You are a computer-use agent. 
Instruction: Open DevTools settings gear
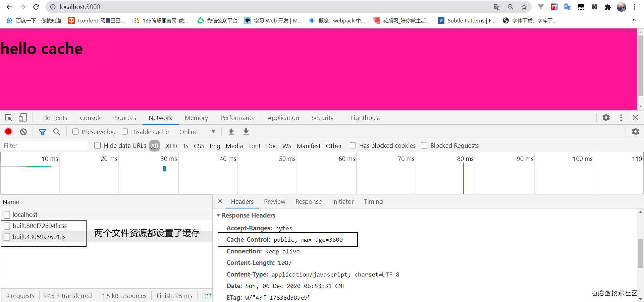point(606,118)
